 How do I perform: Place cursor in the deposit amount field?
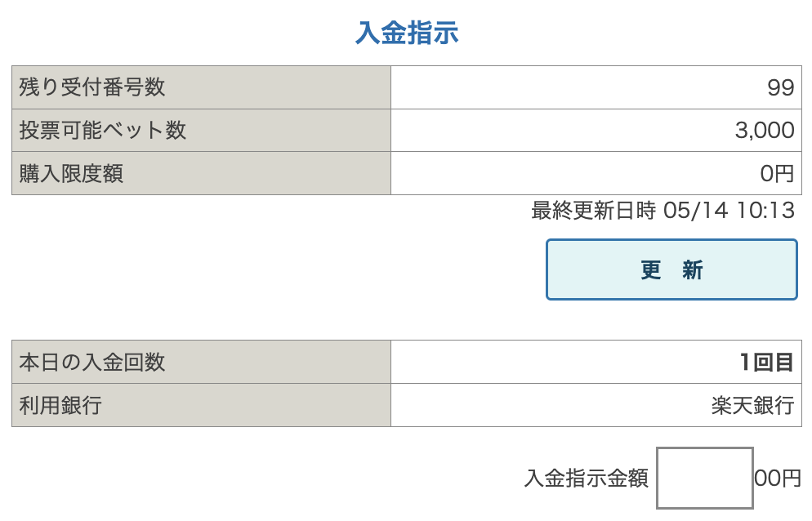(704, 478)
